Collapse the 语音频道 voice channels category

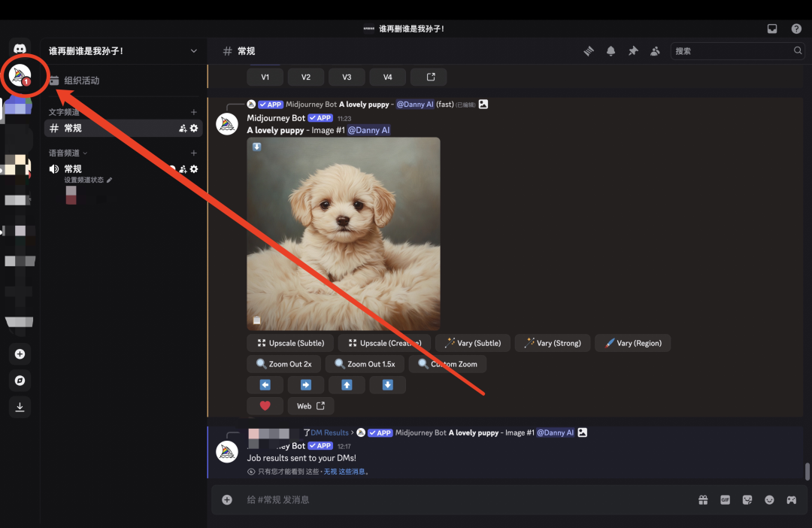point(68,153)
